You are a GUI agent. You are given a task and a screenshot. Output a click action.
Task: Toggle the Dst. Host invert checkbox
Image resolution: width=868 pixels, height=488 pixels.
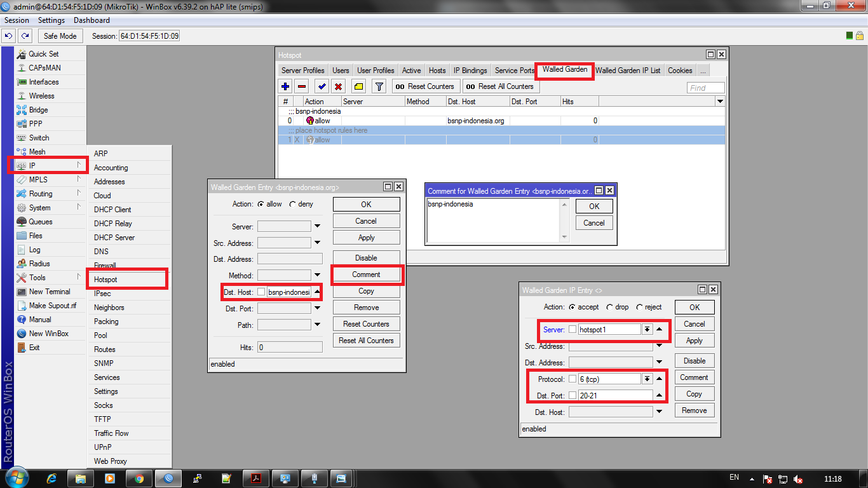coord(261,292)
